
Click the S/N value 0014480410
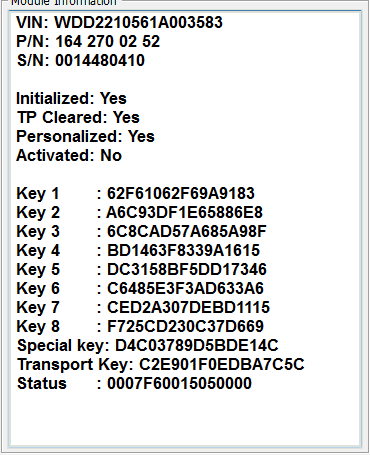100,61
